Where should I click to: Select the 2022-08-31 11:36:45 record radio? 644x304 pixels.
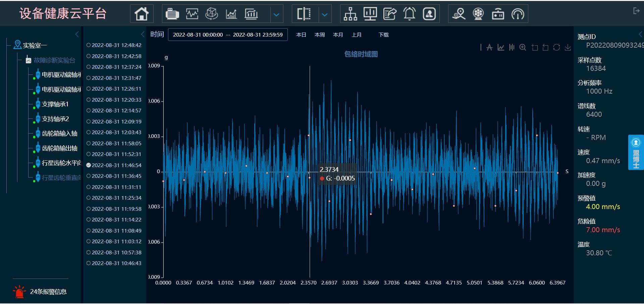89,176
